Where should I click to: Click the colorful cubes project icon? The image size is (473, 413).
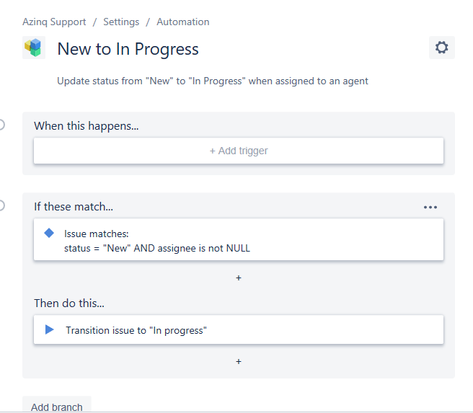[34, 48]
